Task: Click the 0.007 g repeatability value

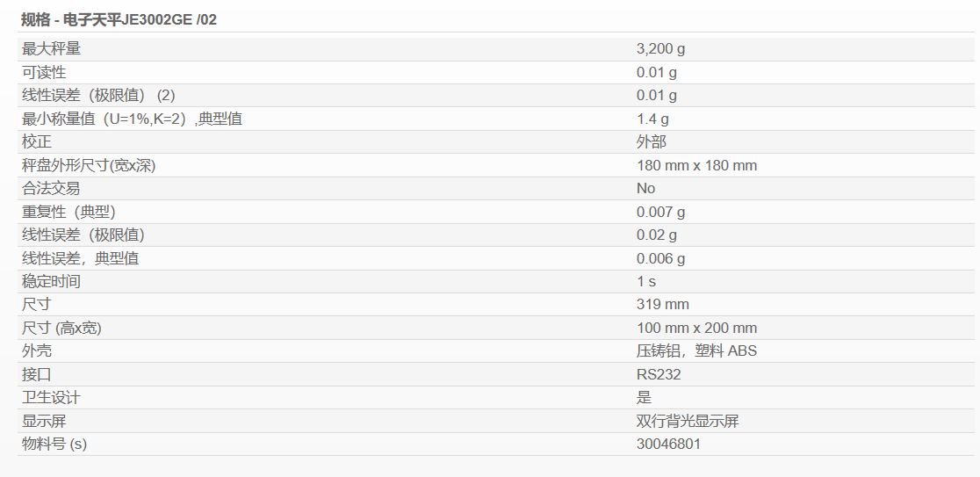Action: coord(660,212)
